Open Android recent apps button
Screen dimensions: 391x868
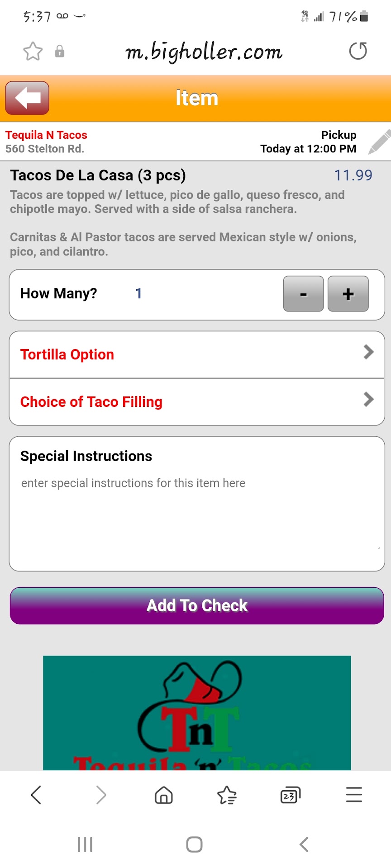click(x=85, y=844)
